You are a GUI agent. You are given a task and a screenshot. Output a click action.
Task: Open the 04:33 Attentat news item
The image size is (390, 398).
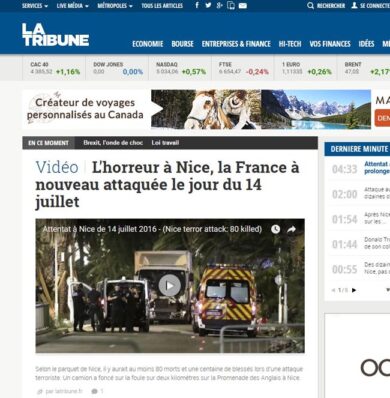[357, 168]
